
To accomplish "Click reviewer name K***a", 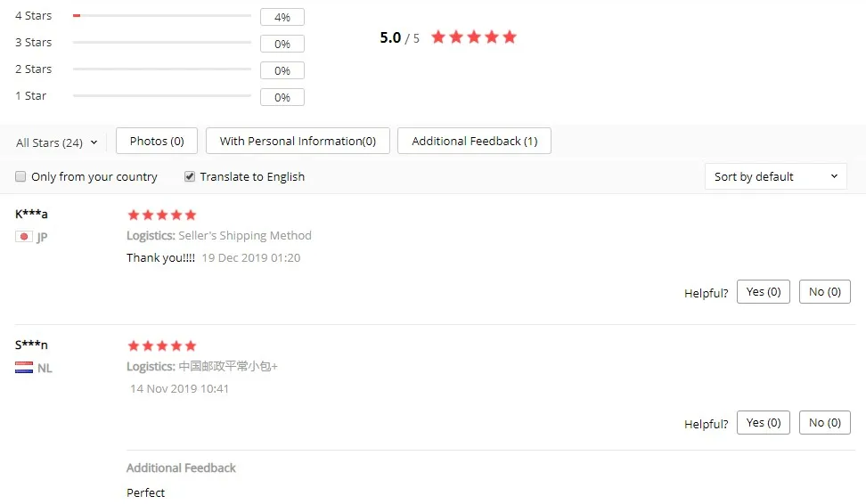I will (31, 214).
